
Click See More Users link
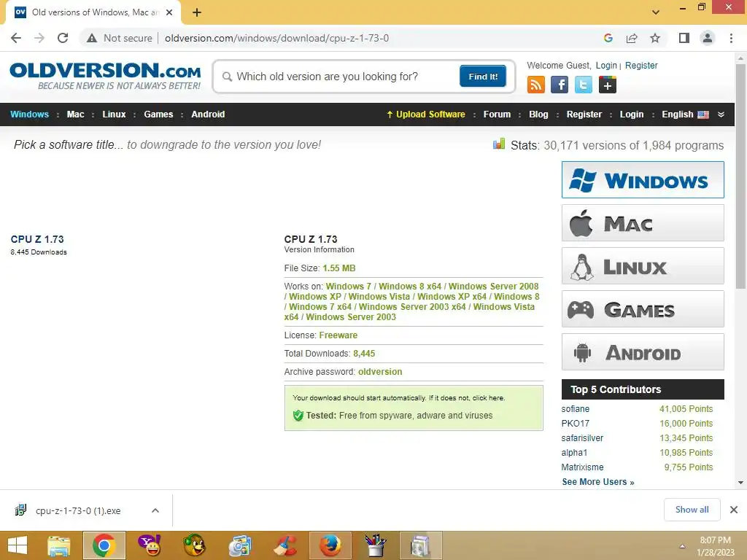598,482
